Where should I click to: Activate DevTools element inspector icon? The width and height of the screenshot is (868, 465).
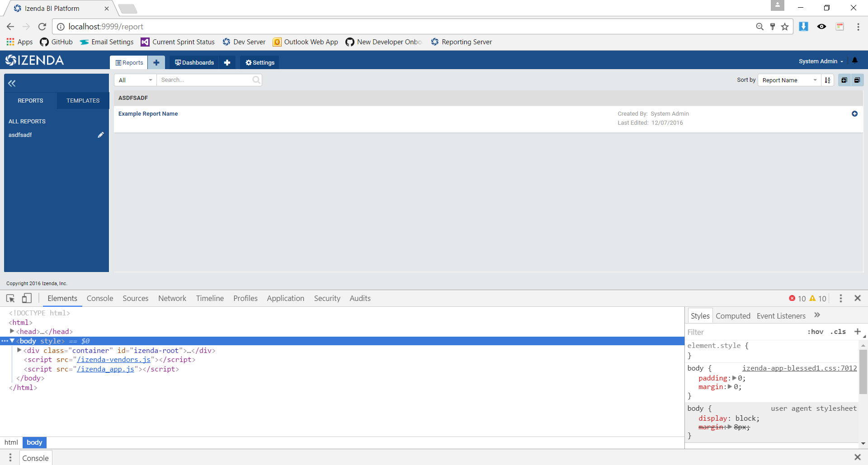(x=10, y=298)
